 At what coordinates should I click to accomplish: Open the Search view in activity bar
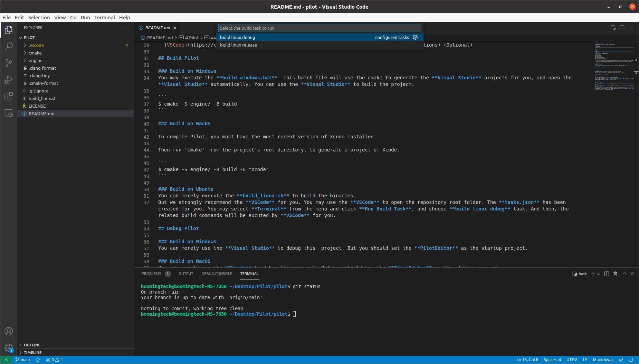(9, 46)
